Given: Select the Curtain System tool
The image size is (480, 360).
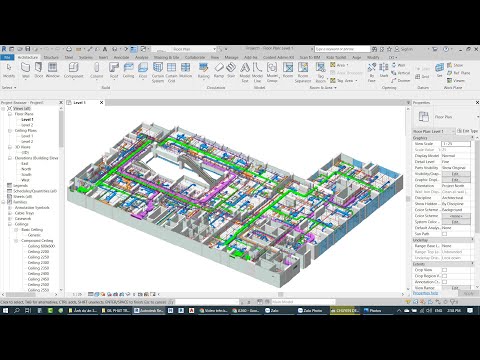Looking at the screenshot, I should tap(158, 72).
